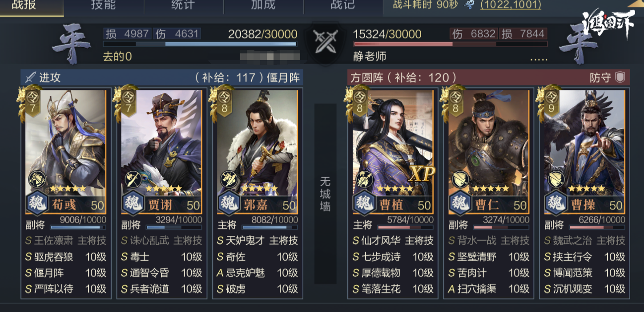
Task: Click the 无城墙 wall status panel
Action: click(325, 194)
